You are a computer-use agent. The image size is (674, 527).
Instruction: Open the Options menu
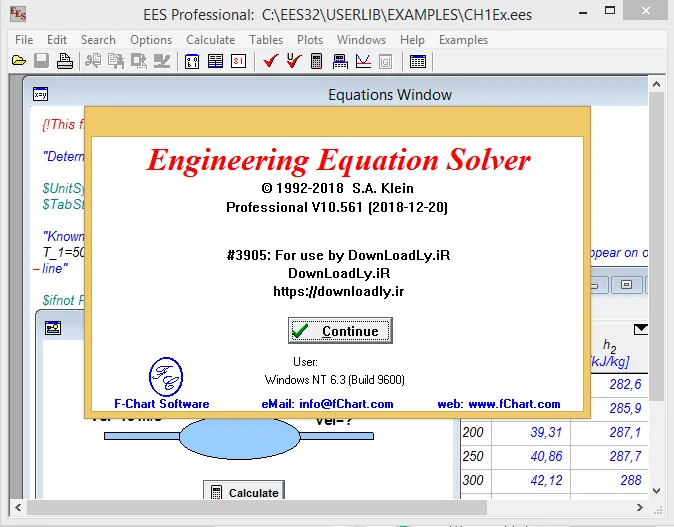tap(151, 40)
